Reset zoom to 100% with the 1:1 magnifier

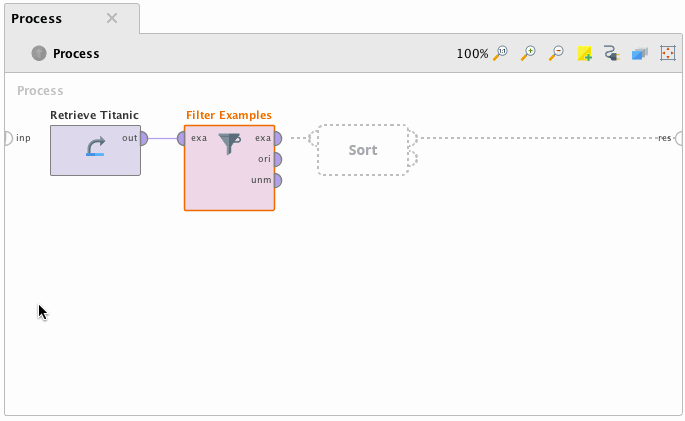tap(501, 53)
